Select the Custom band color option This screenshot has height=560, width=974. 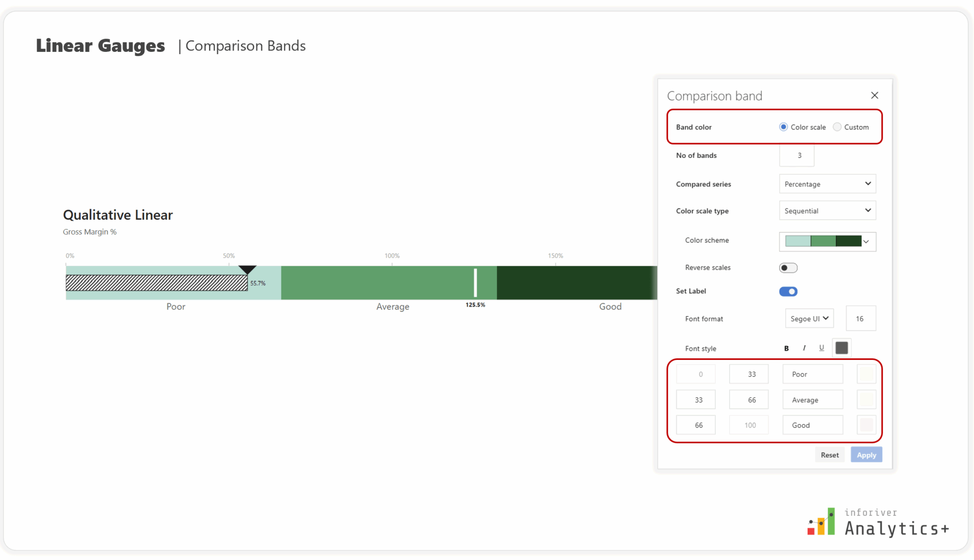tap(838, 127)
